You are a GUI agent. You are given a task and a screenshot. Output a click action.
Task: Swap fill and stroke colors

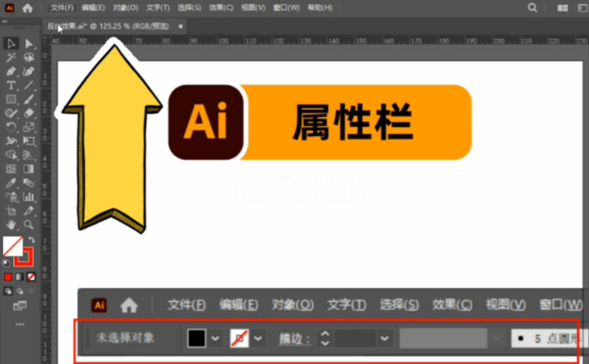click(32, 240)
